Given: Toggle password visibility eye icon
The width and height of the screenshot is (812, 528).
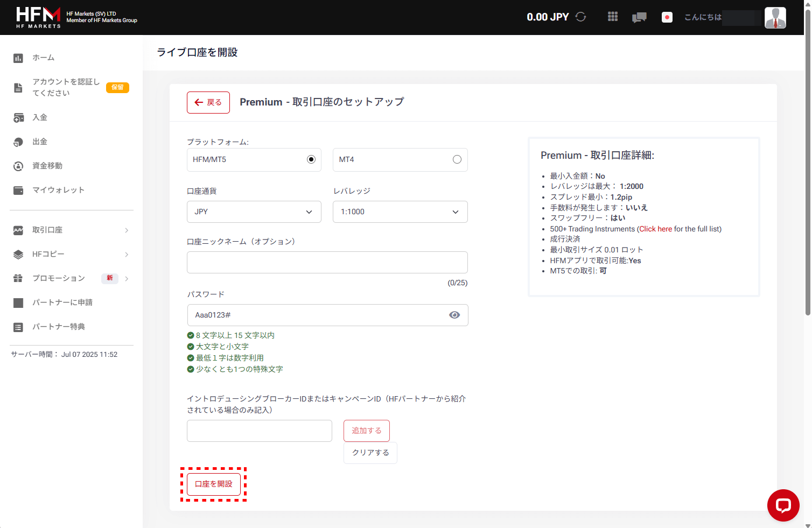Looking at the screenshot, I should (x=454, y=315).
